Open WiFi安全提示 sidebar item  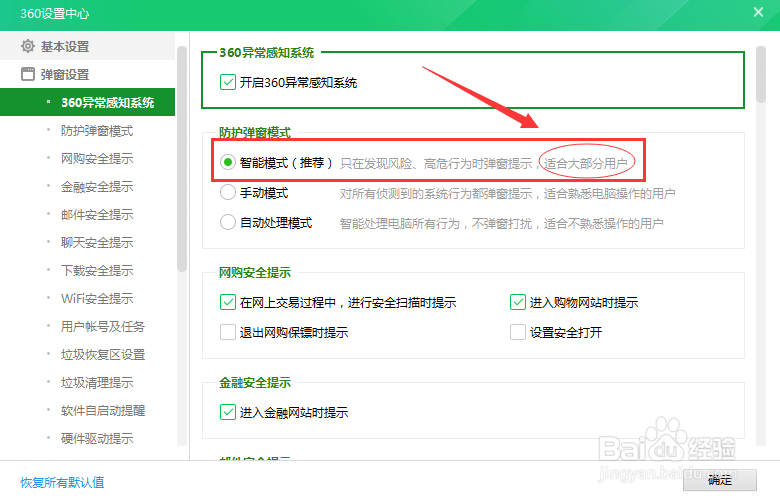(x=97, y=299)
